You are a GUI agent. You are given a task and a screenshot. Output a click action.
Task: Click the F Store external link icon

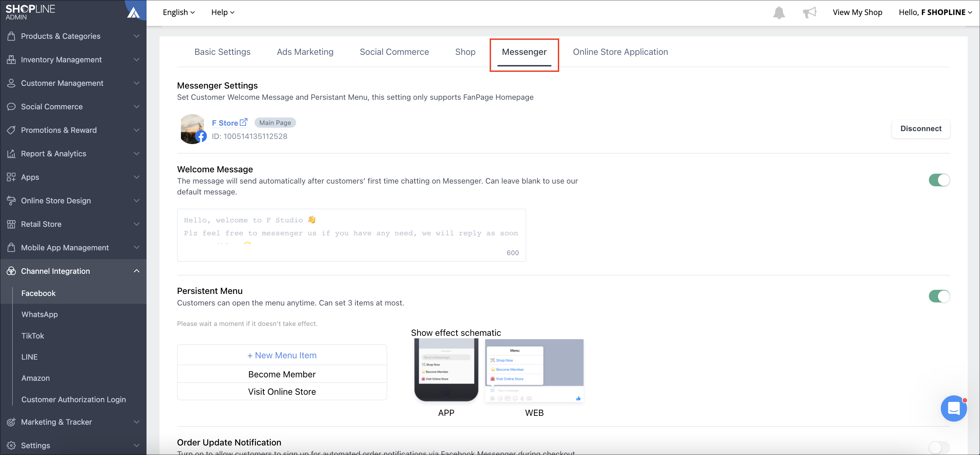tap(244, 122)
